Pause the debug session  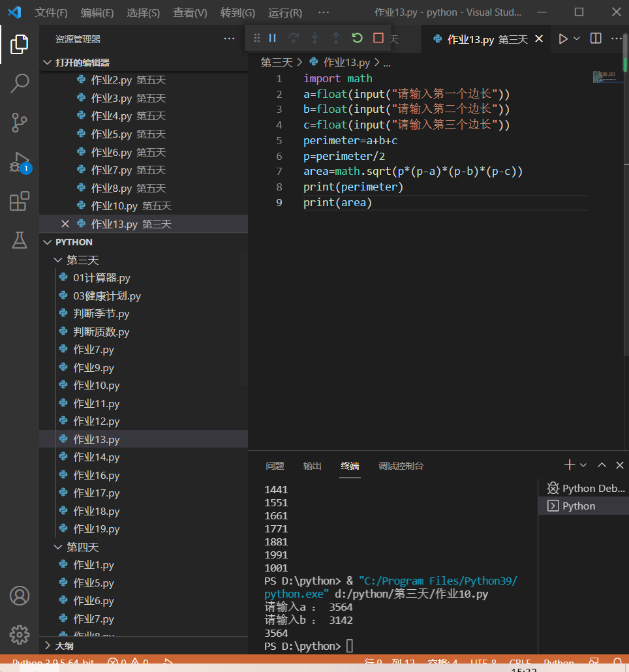[273, 38]
